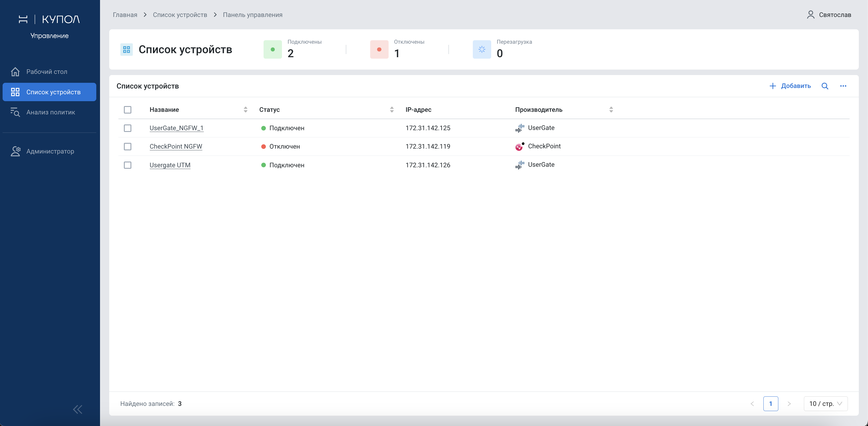Image resolution: width=868 pixels, height=426 pixels.
Task: Click the green Подключены status indicator tile
Action: click(272, 49)
